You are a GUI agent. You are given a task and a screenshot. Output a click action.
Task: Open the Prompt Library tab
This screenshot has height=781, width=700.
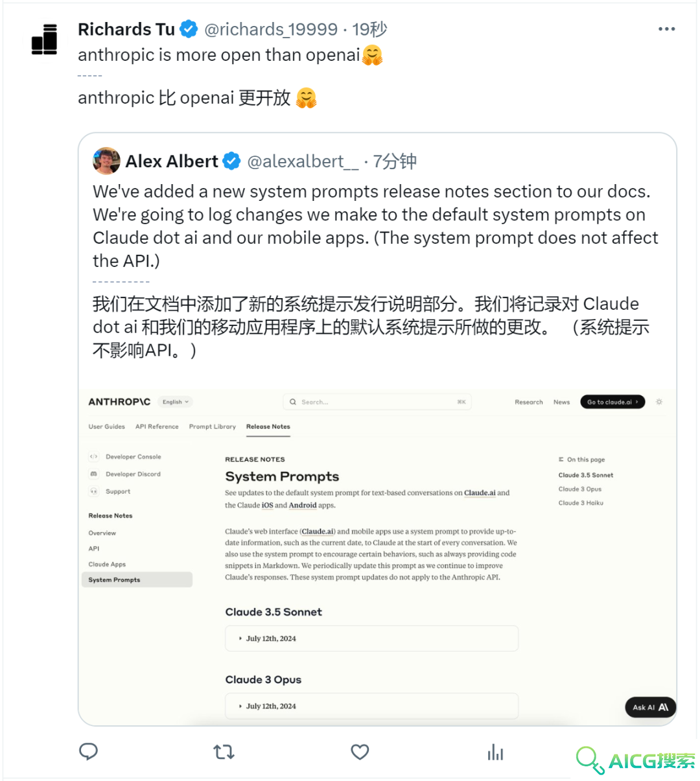(x=212, y=426)
